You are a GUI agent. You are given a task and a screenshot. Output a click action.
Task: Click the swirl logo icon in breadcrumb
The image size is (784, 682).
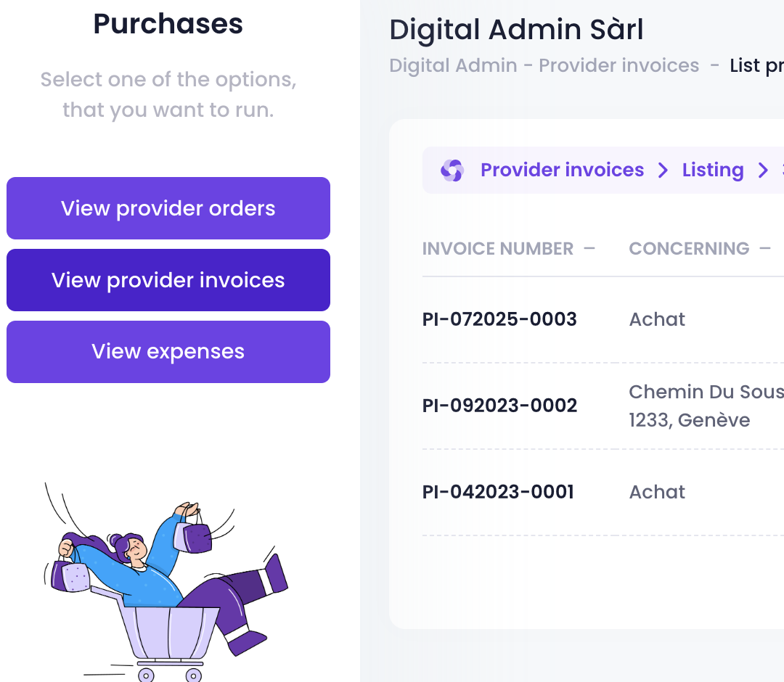click(452, 170)
